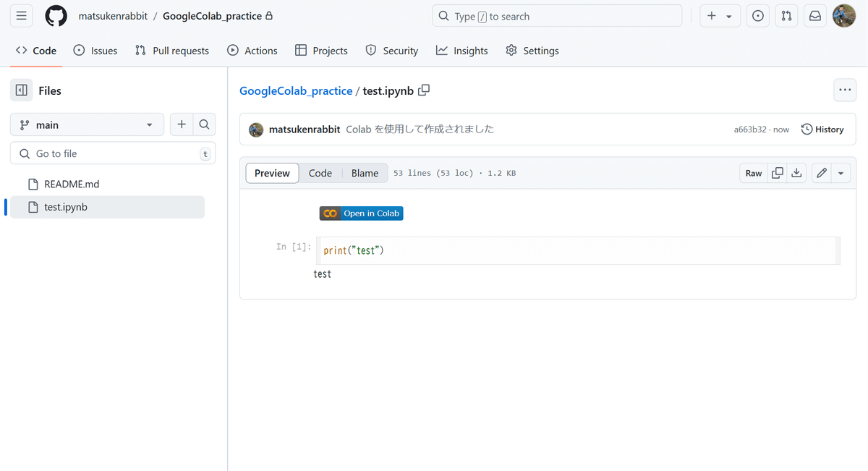Open pull requests from the header icon

[x=786, y=15]
